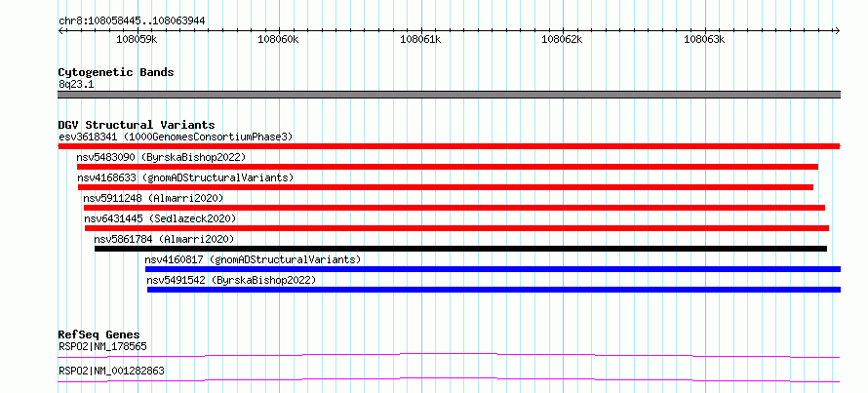
Task: Click the esv3618341 structural variant label
Action: point(176,137)
